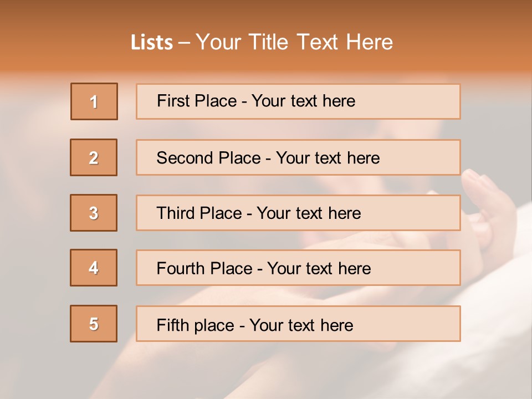Click the words 'Fourth Place' in fourth bar
Screen dimensions: 532x399
[x=204, y=268]
